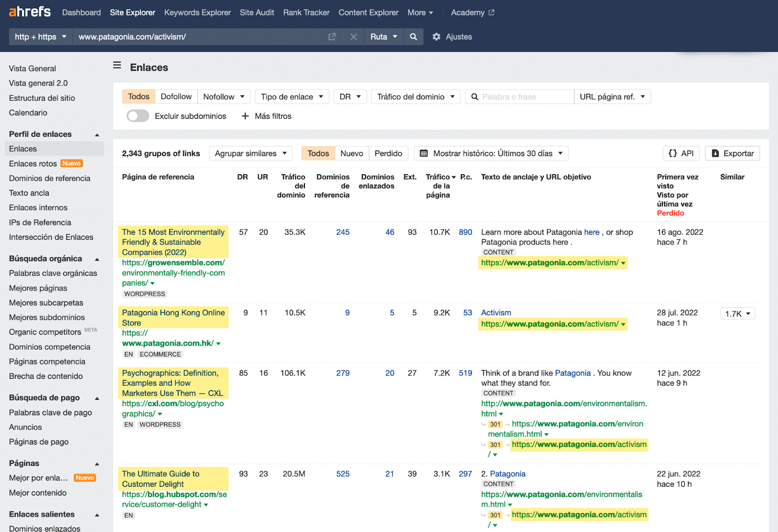
Task: Select Perdido links tab
Action: [x=388, y=153]
